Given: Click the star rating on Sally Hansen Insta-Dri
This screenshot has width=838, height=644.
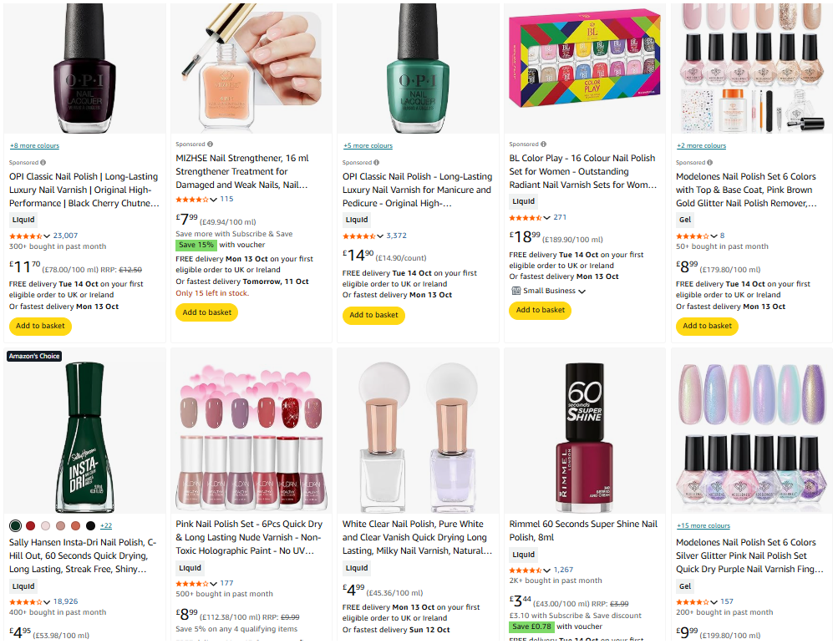Looking at the screenshot, I should (x=27, y=601).
